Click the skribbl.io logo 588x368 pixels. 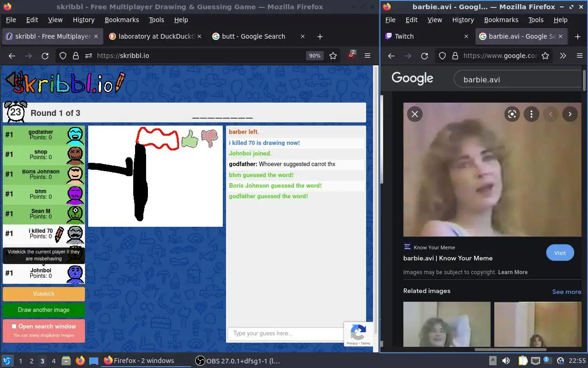tap(64, 83)
